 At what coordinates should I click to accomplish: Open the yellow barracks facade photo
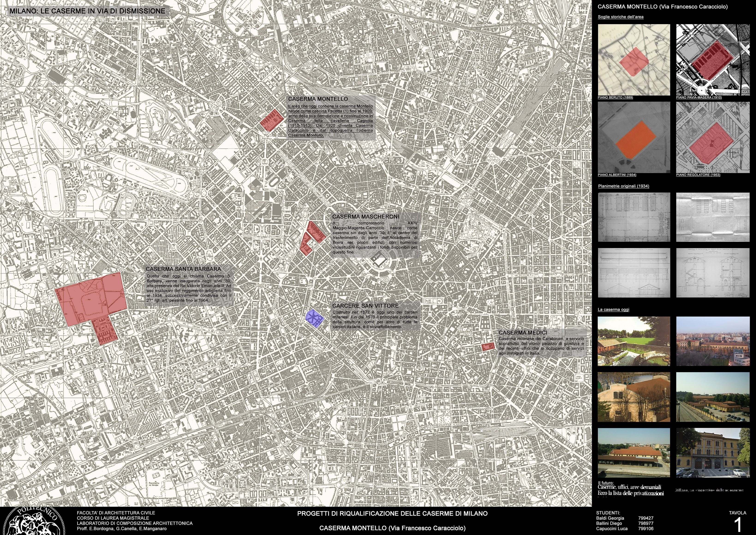pyautogui.click(x=713, y=453)
